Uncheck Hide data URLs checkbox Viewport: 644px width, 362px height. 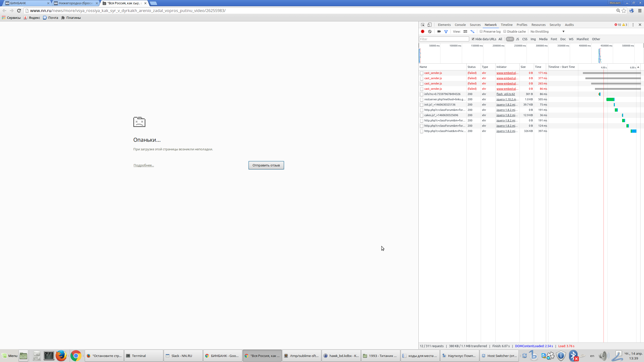(x=473, y=39)
